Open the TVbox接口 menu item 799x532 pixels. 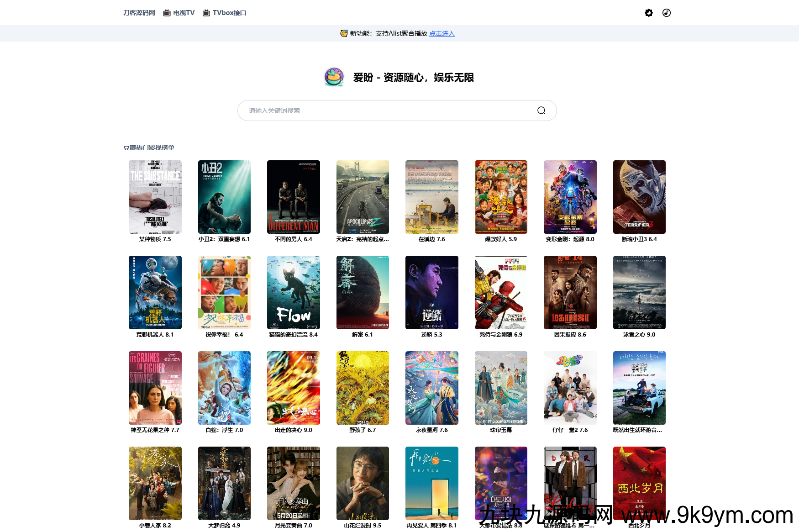225,13
